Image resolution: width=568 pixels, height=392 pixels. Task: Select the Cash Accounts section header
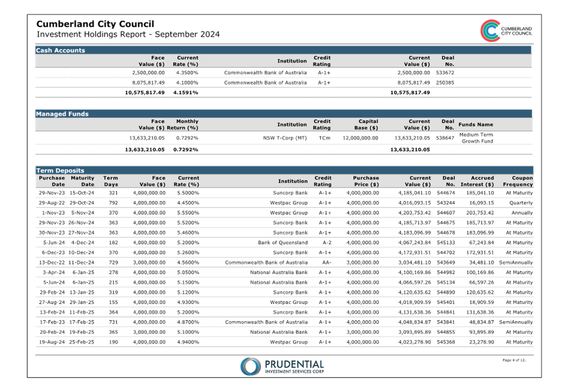tap(61, 50)
